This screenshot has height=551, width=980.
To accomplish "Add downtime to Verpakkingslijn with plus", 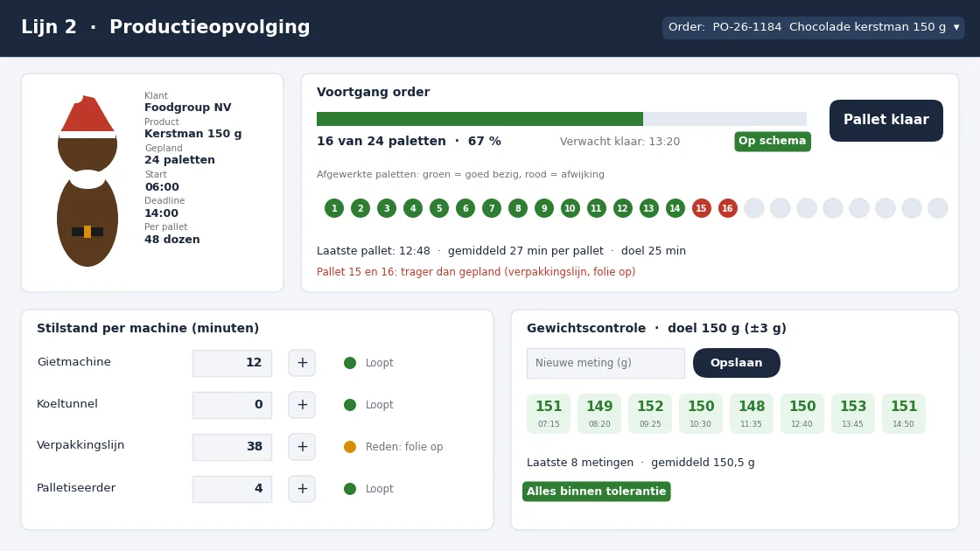I will coord(302,447).
